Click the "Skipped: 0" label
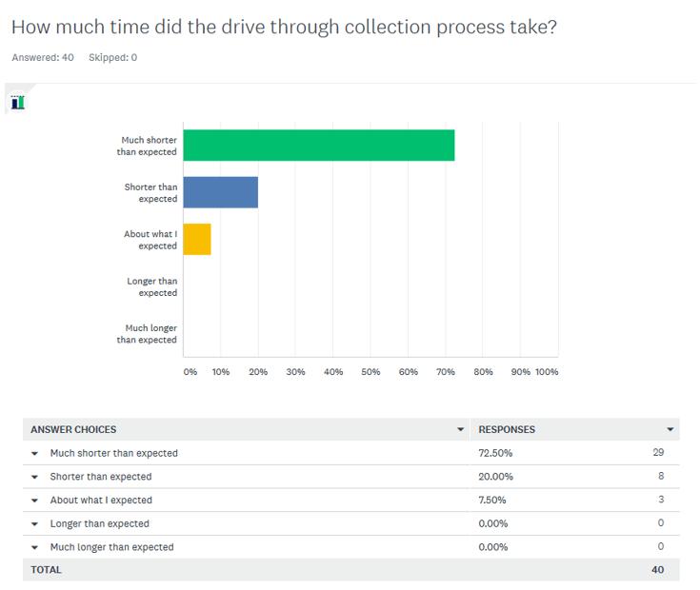Image resolution: width=700 pixels, height=590 pixels. [112, 57]
